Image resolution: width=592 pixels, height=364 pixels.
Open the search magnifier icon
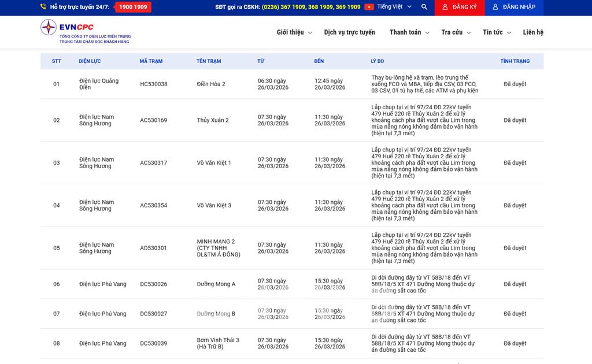click(424, 7)
